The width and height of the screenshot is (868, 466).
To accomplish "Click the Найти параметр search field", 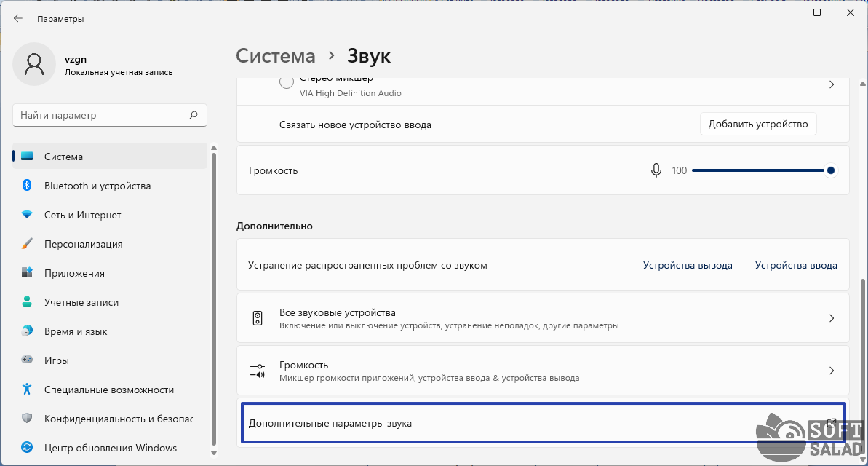I will tap(110, 115).
